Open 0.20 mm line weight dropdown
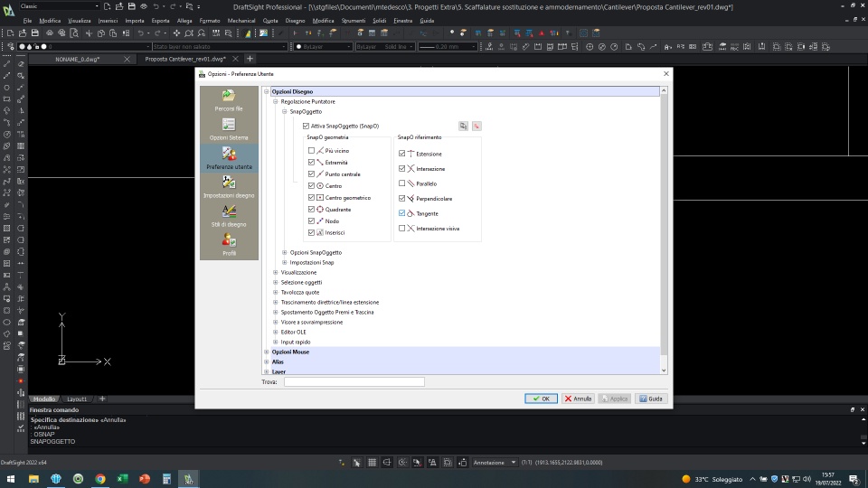The height and width of the screenshot is (488, 868). pos(448,47)
